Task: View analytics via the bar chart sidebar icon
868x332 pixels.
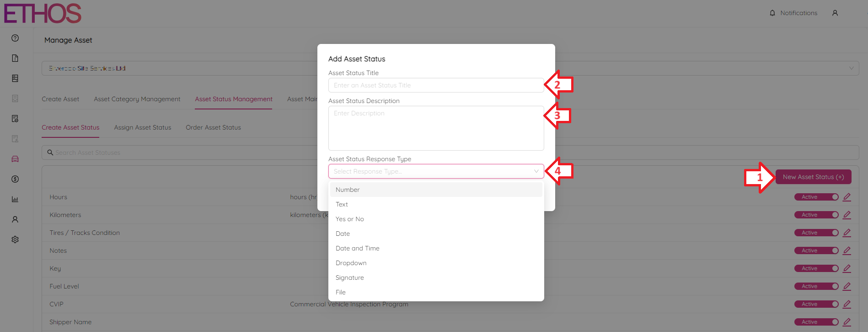Action: pos(15,199)
